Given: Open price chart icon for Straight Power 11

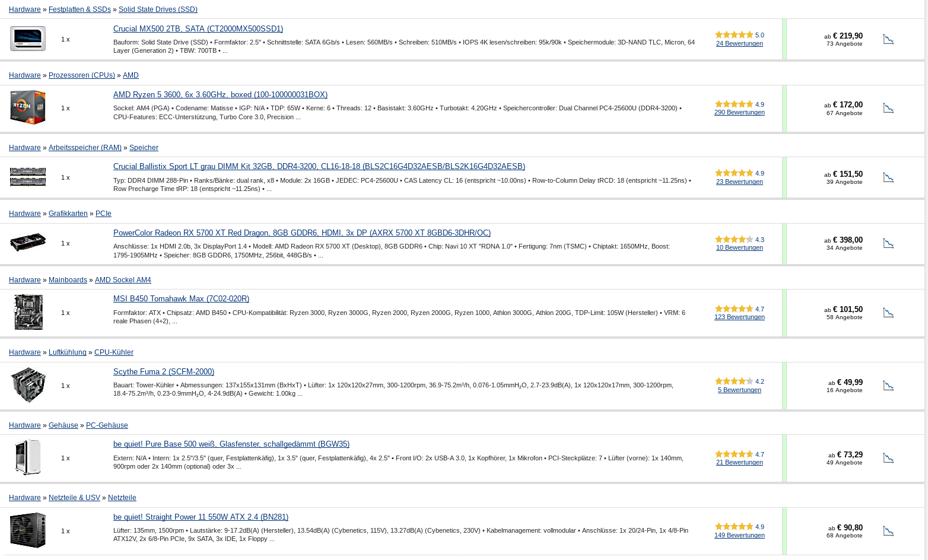Looking at the screenshot, I should pyautogui.click(x=888, y=531).
